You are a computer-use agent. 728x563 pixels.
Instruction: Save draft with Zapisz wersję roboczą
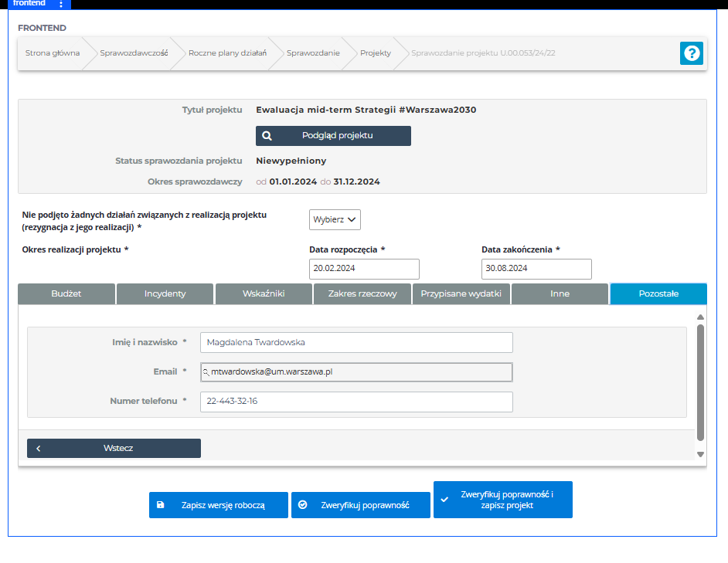[x=219, y=505]
